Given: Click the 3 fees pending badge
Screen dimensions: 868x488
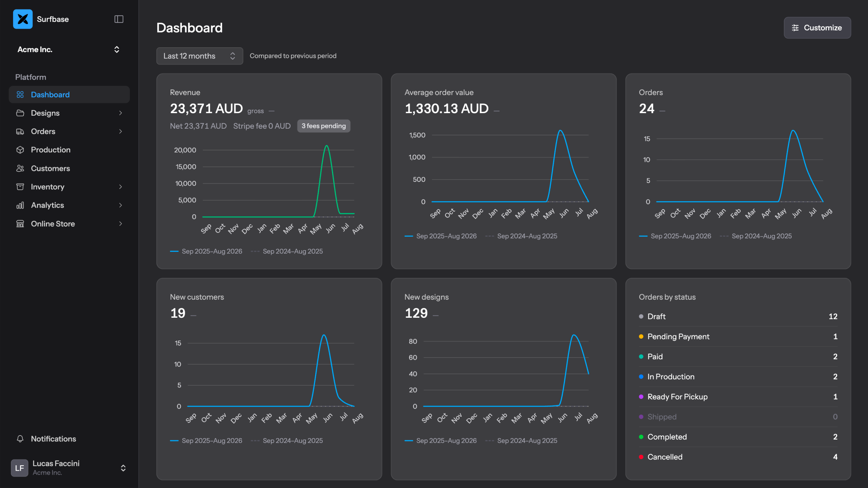Looking at the screenshot, I should [x=324, y=126].
